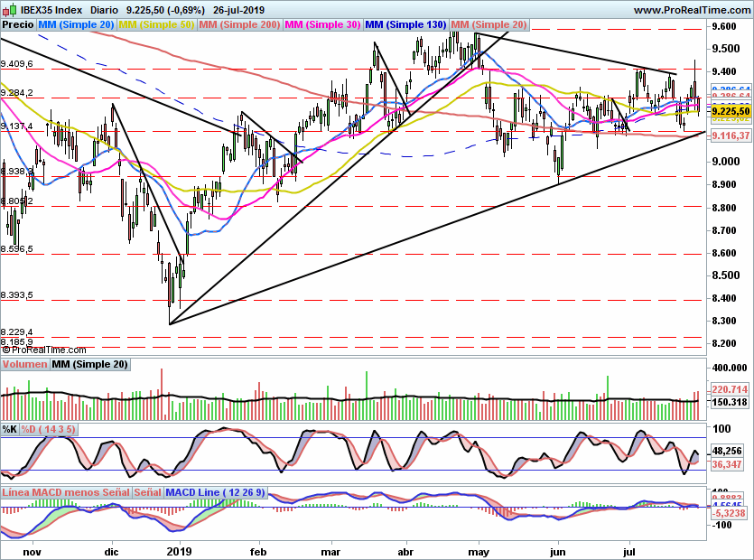Select the %K stochastic label
Screen dimensions: 754x560
10,429
